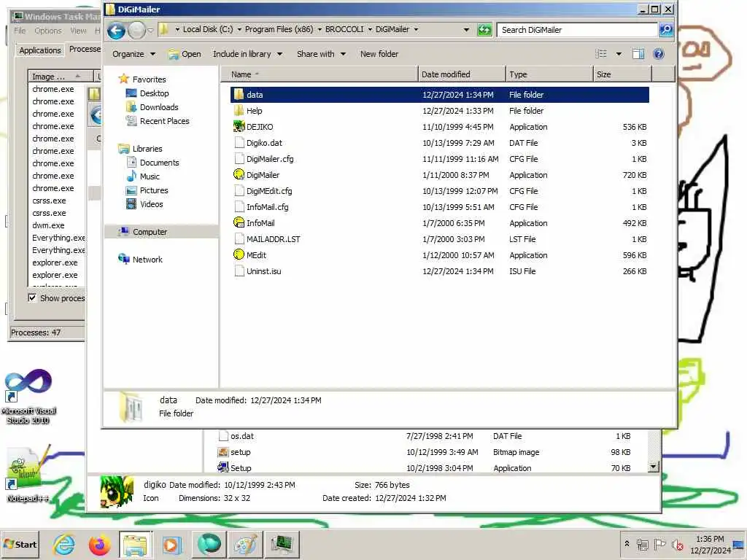747x560 pixels.
Task: Open the recent pages dropdown next to Forward
Action: (x=150, y=31)
